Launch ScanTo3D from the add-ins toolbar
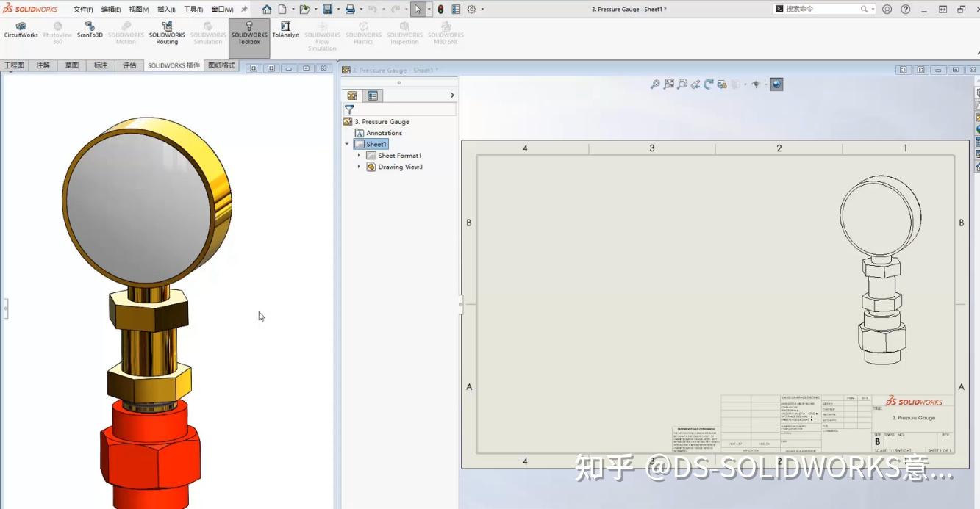 point(90,33)
